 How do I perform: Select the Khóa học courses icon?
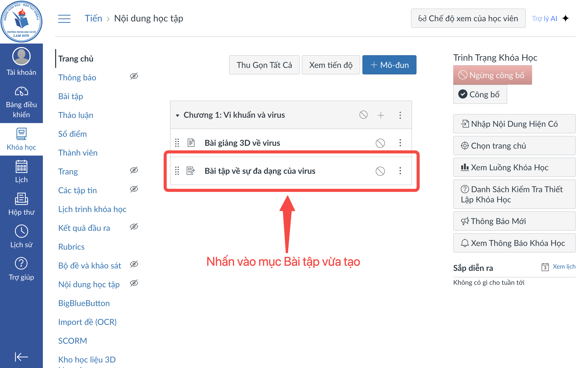21,134
